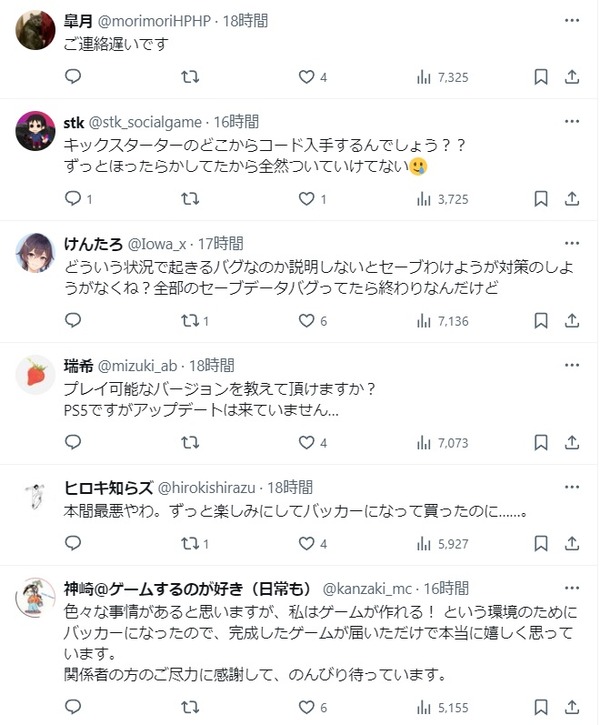Screen dimensions: 600x725
Task: Bookmark 瑞希's tweet about PS5 update
Action: [x=541, y=442]
